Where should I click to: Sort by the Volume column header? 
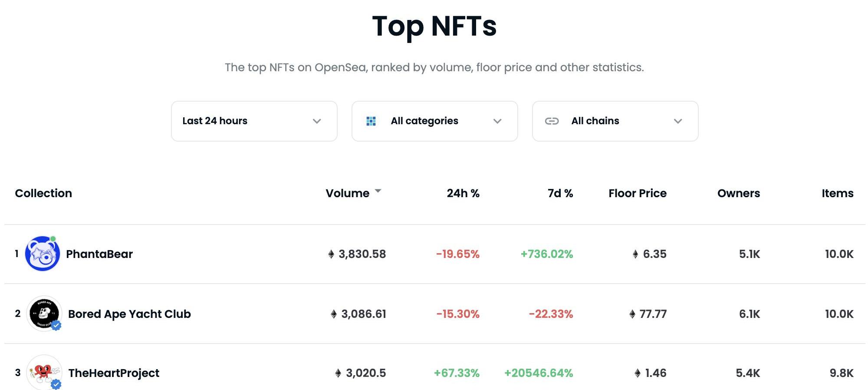tap(347, 193)
